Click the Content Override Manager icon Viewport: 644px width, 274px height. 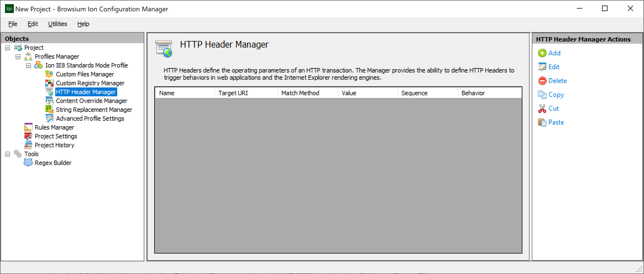click(50, 100)
